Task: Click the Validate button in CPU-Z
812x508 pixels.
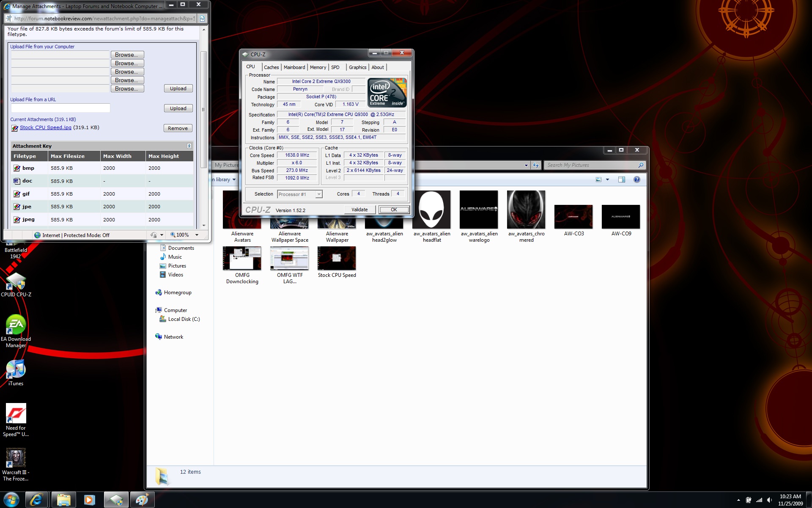Action: point(359,210)
